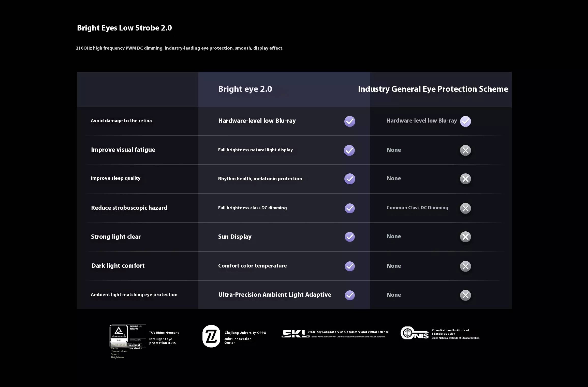588x387 pixels.
Task: Click checkmark beside Rhythm health, melatonin protection
Action: (350, 179)
